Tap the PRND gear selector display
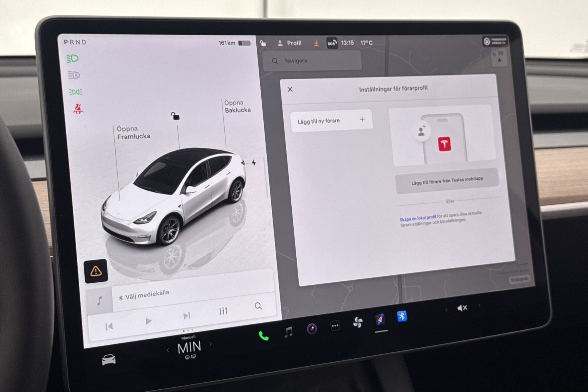Screen dimensions: 588x392 (x=75, y=42)
